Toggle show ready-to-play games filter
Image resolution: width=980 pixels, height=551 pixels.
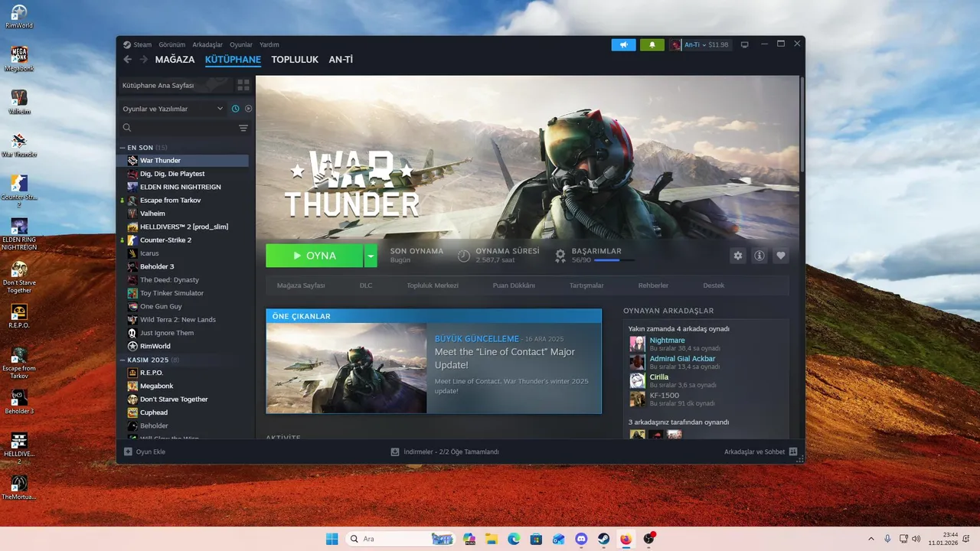coord(248,109)
